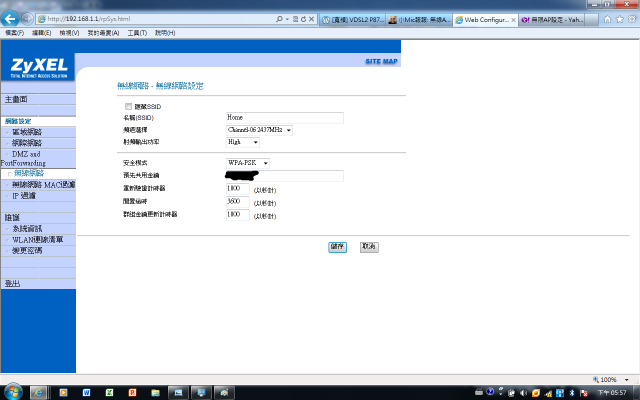Open the 100% zoom level dropdown
The width and height of the screenshot is (640, 400).
point(626,380)
